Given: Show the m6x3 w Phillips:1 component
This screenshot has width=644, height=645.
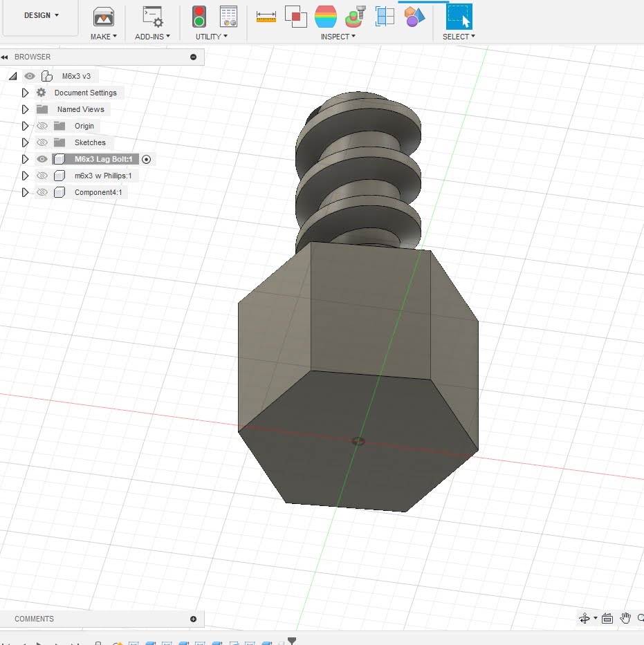Looking at the screenshot, I should click(x=42, y=176).
